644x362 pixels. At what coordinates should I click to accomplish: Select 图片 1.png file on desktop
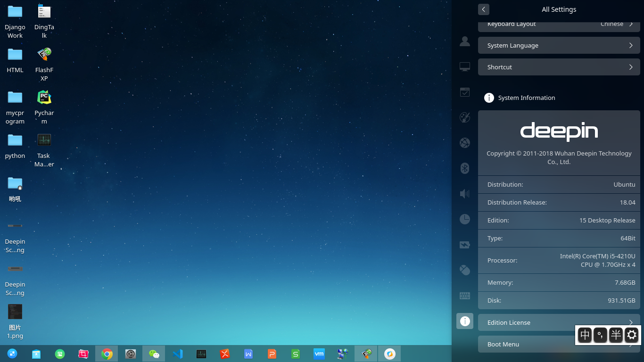[15, 321]
